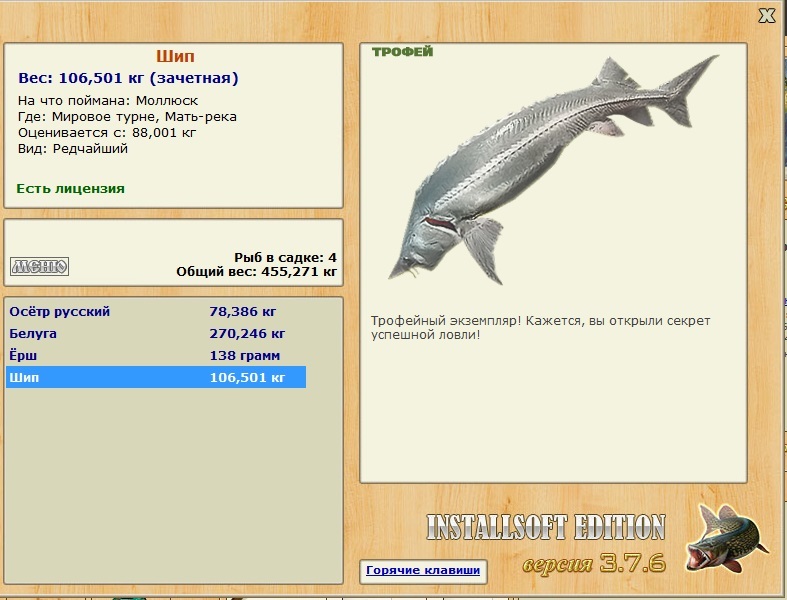Screen dimensions: 787x600
Task: Click the Вес 106,501 кг heading
Action: (128, 78)
